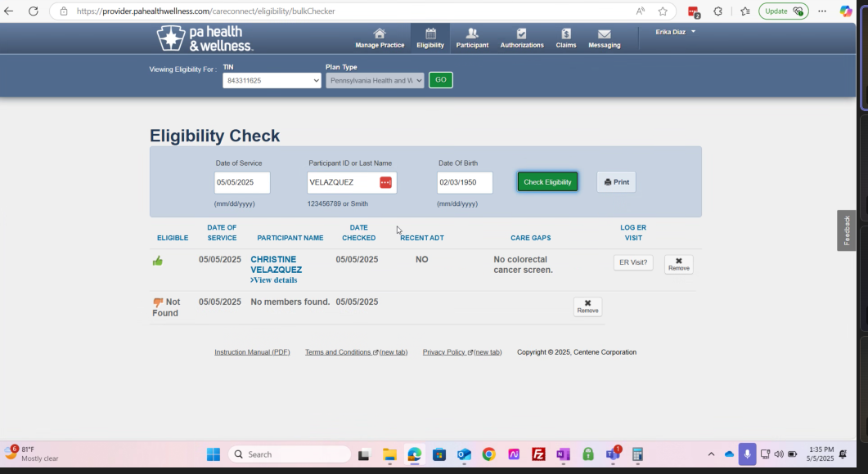Edit the Date of Service field
This screenshot has width=868, height=474.
242,182
